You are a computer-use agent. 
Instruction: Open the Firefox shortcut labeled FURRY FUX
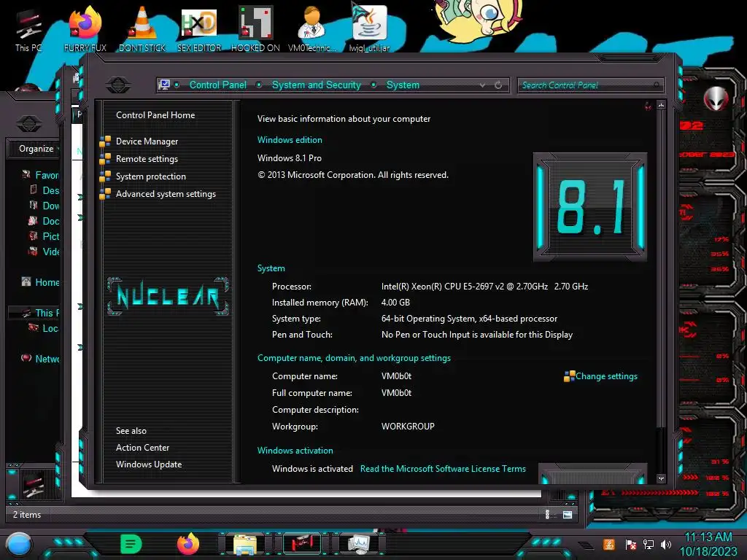(85, 28)
